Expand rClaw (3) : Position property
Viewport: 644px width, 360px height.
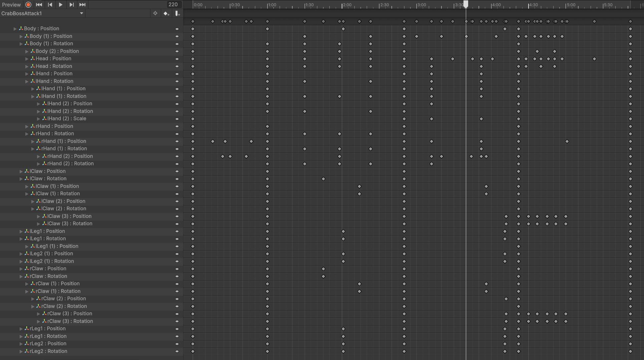pyautogui.click(x=39, y=314)
